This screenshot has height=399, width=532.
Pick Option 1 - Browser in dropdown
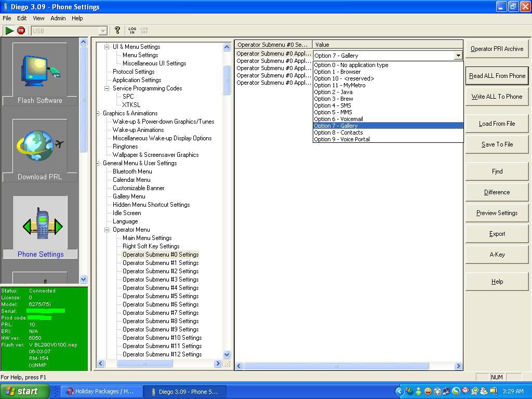point(337,72)
